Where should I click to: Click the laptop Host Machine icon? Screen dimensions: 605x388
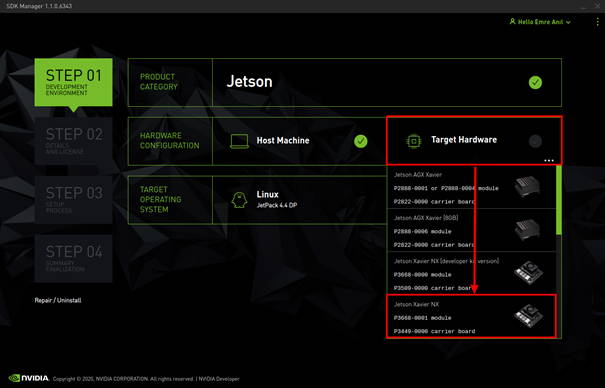click(x=239, y=141)
